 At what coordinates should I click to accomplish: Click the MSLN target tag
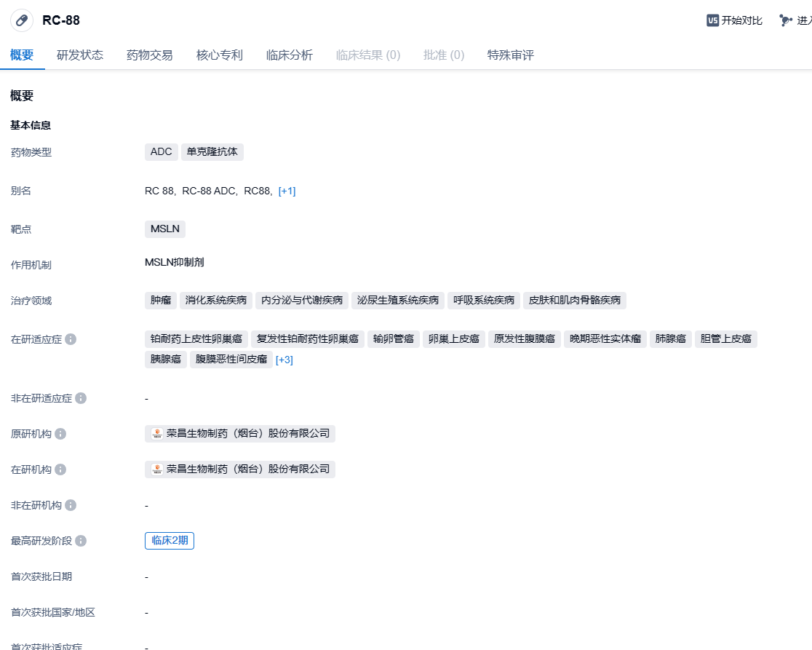coord(165,229)
